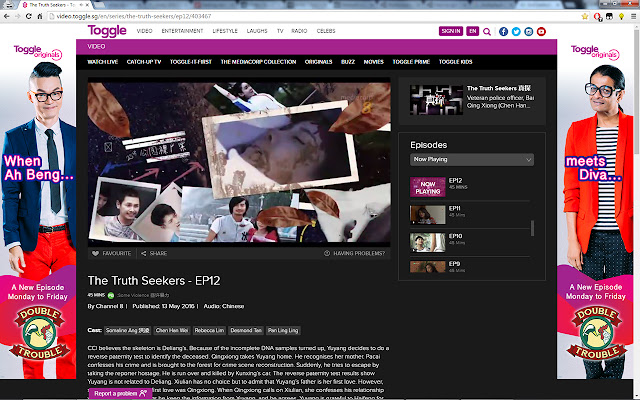Select THE MEDIACORP COLLECTION tab
This screenshot has width=640, height=400.
[x=258, y=62]
